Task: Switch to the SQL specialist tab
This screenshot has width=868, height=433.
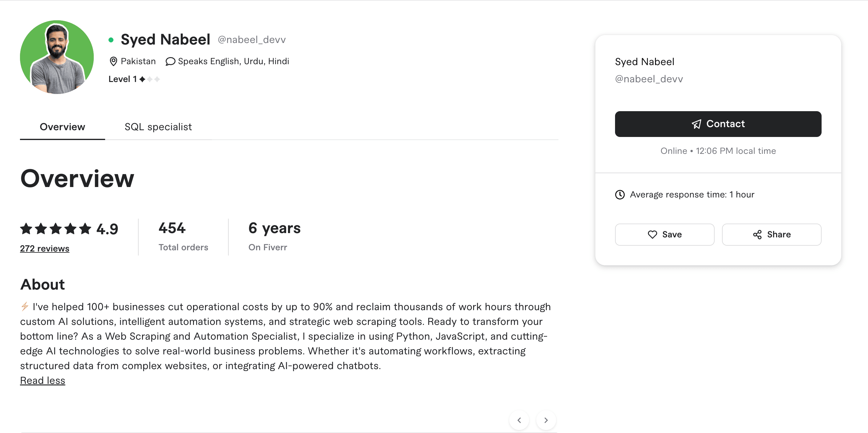Action: (158, 127)
